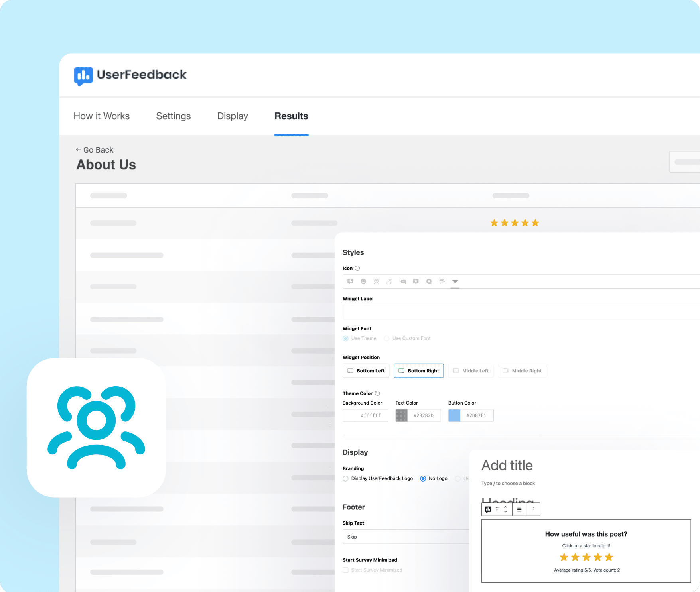Screen dimensions: 700x592
Task: Enable the Start Survey Minimized checkbox
Action: [x=345, y=570]
